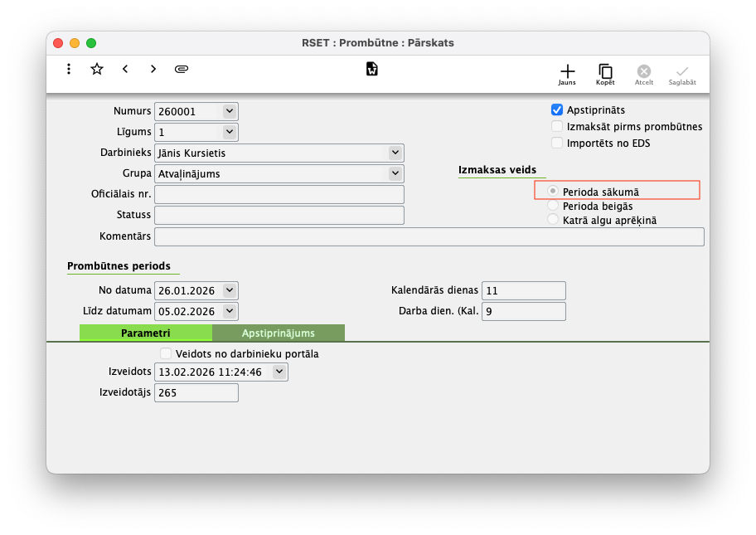Click the Komentārs text field

pos(429,236)
